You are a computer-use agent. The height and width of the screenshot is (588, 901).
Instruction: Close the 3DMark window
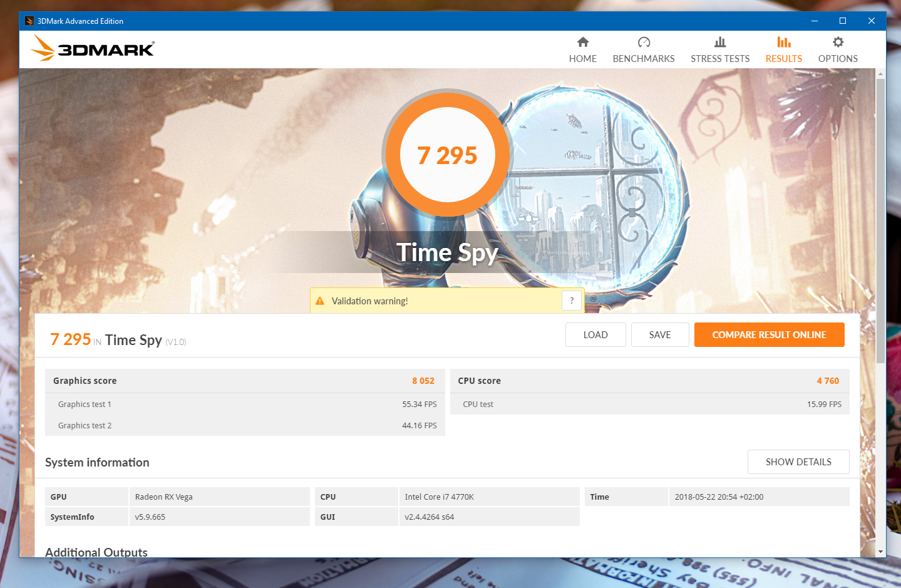click(x=871, y=21)
